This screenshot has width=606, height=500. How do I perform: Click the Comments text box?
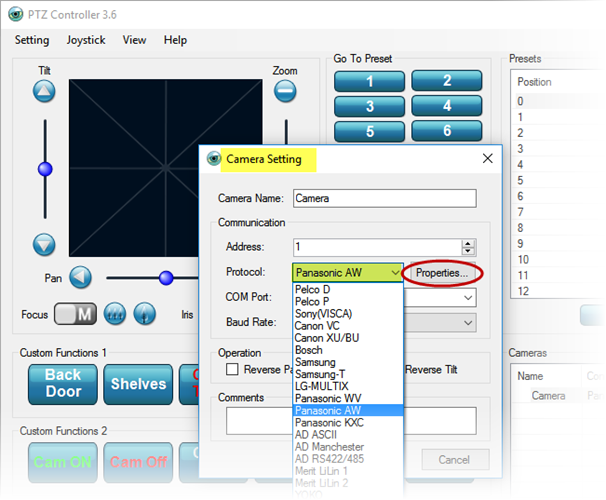(x=351, y=420)
